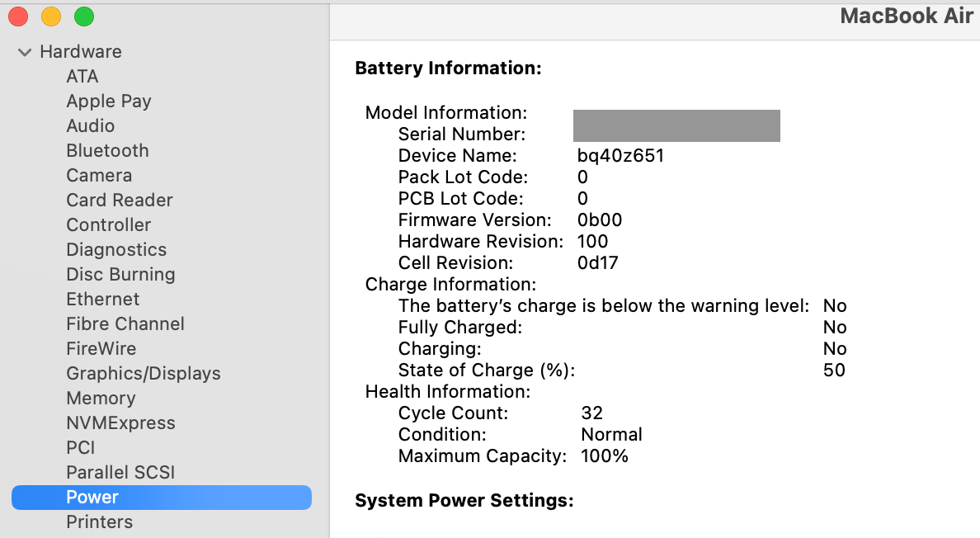This screenshot has width=980, height=538.
Task: View the Graphics/Displays information
Action: tap(144, 374)
